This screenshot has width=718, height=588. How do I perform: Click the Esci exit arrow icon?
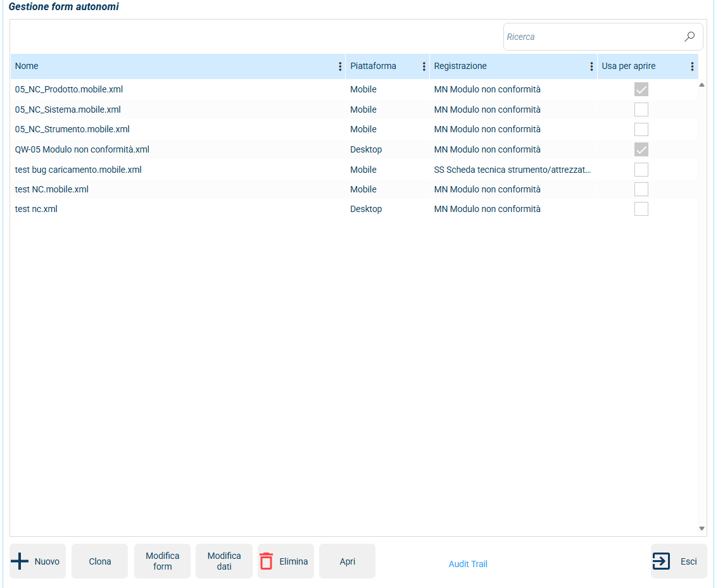[x=661, y=561]
